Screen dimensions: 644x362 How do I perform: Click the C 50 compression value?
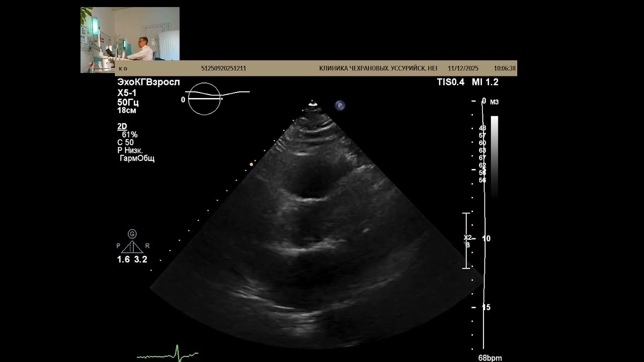(x=125, y=142)
